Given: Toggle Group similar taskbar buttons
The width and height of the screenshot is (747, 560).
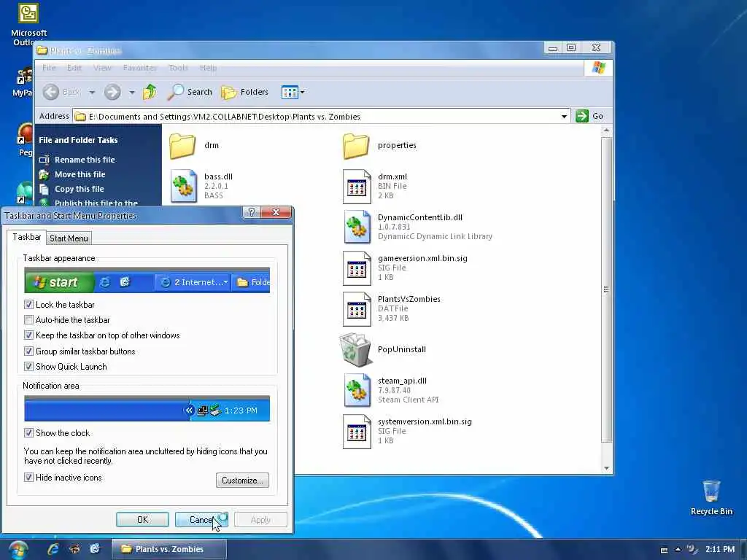Looking at the screenshot, I should pos(28,351).
